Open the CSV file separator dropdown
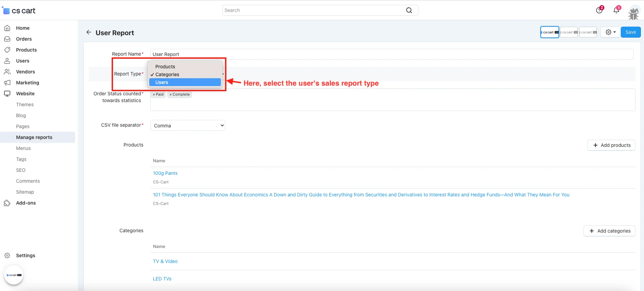Screen dimensions: 644x291 (187, 126)
